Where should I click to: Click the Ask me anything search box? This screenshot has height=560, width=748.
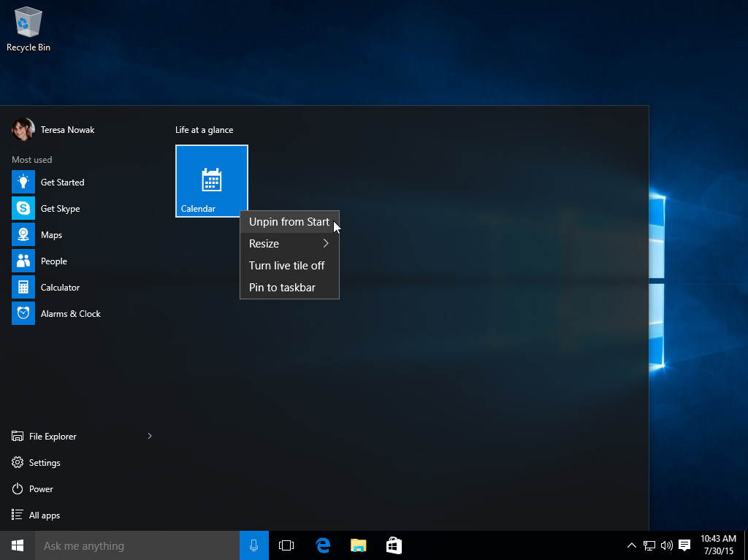pos(137,545)
